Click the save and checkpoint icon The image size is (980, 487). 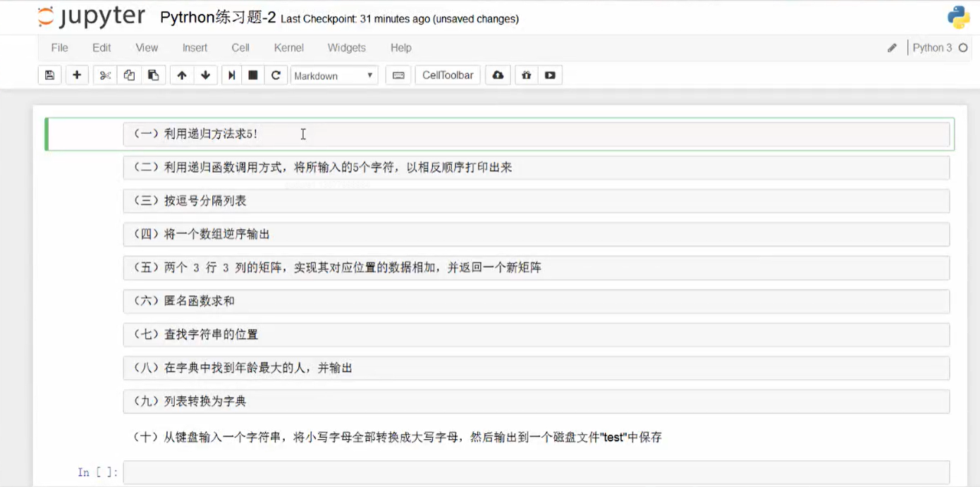click(x=49, y=75)
